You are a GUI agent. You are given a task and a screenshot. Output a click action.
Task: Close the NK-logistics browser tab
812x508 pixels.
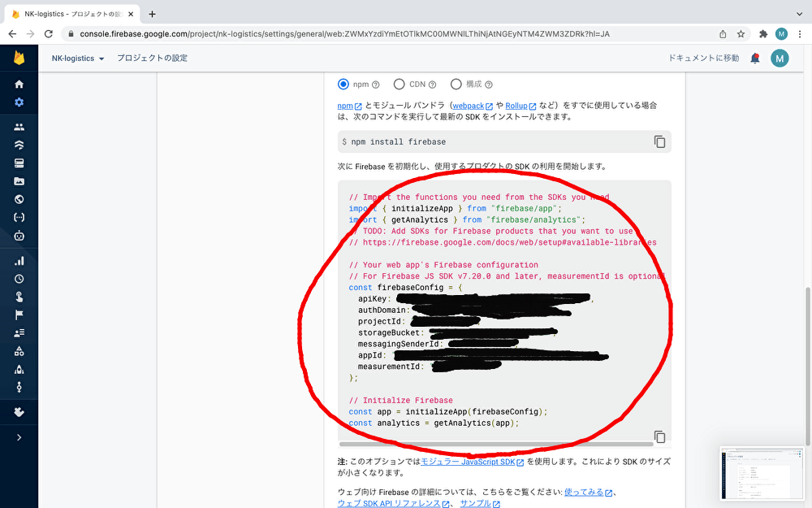pos(131,14)
